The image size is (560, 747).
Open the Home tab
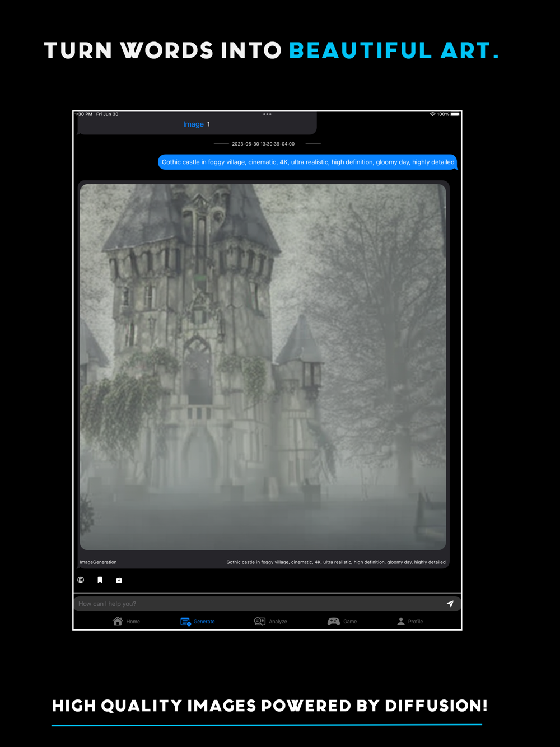pos(127,622)
